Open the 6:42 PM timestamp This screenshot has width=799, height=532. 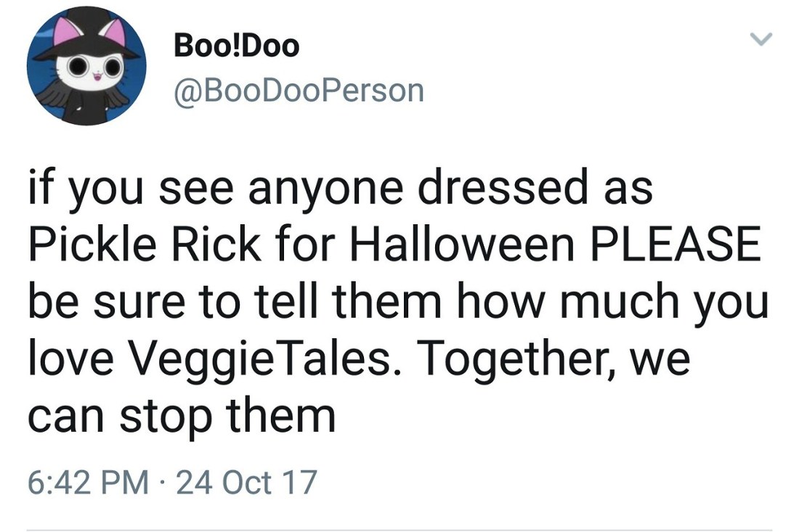89,482
